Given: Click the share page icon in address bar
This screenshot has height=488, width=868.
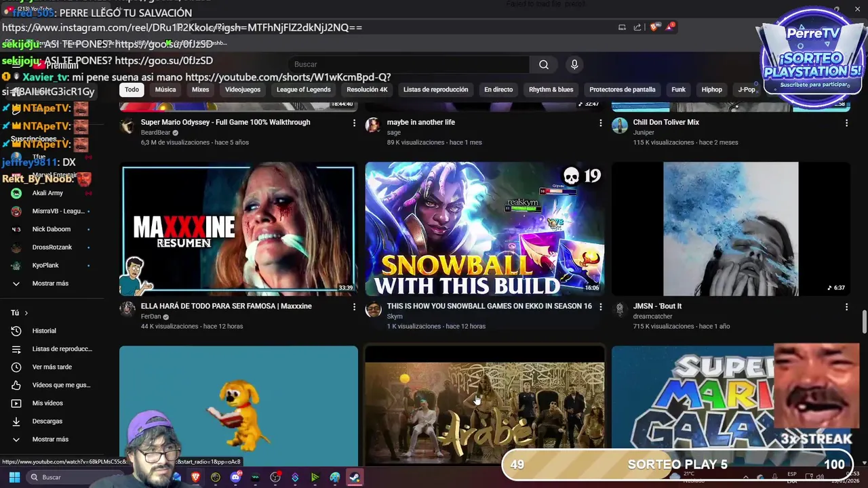Looking at the screenshot, I should click(637, 27).
